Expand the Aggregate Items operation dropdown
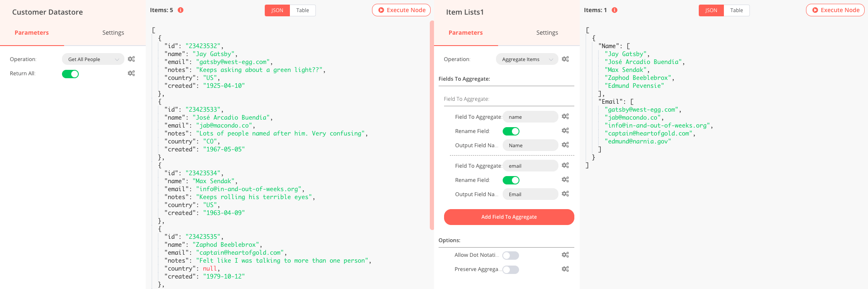Screen dimensions: 868x289 (x=527, y=59)
